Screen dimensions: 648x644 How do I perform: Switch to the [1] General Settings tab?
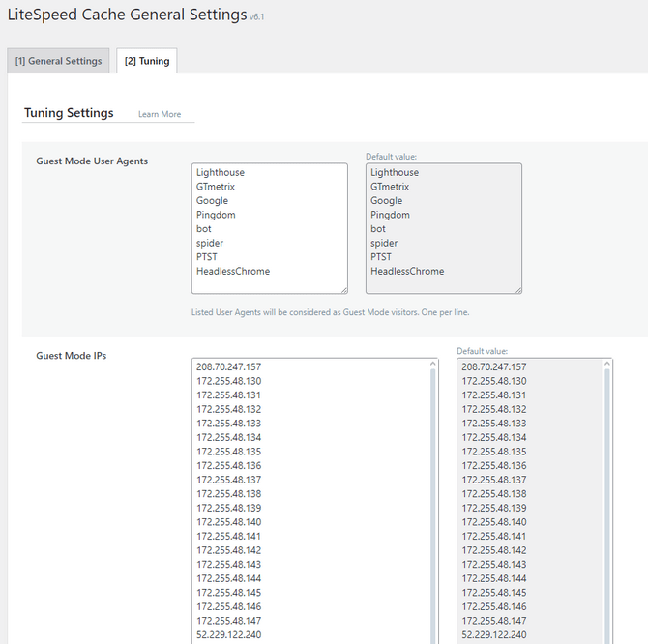click(60, 61)
